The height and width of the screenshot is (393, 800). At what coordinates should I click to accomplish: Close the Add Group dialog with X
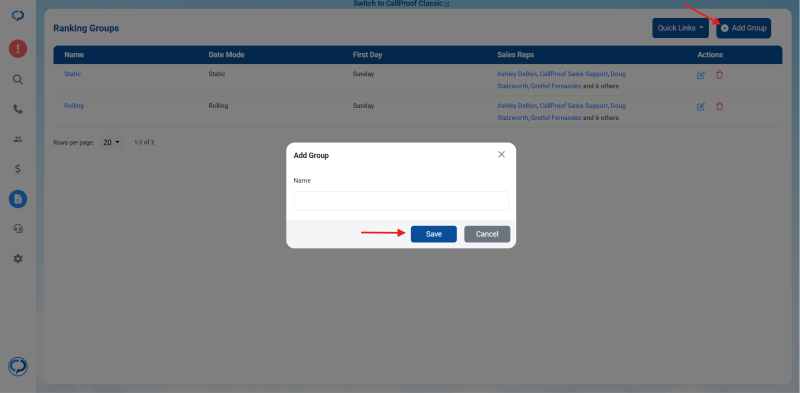click(x=502, y=155)
